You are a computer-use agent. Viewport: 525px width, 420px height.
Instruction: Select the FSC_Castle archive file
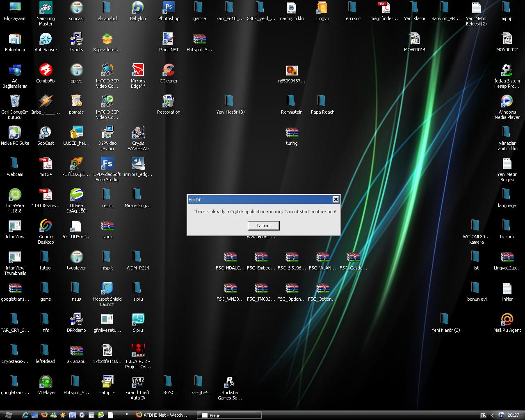point(353,260)
